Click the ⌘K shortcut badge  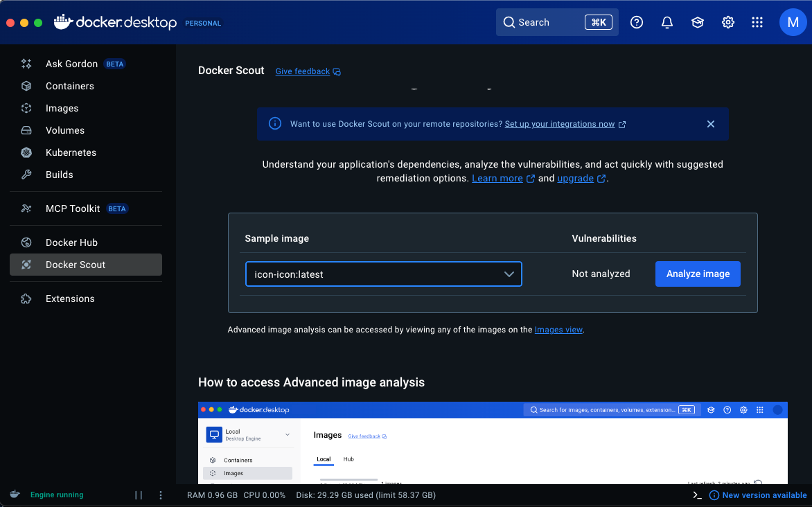coord(598,22)
